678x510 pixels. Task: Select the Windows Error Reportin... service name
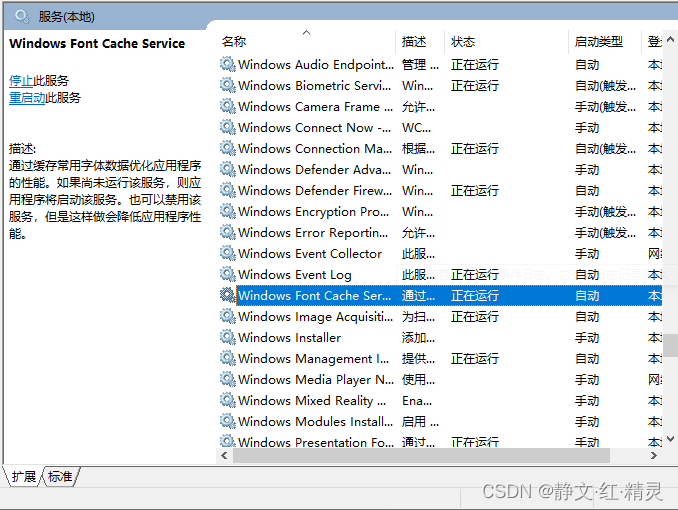(313, 232)
